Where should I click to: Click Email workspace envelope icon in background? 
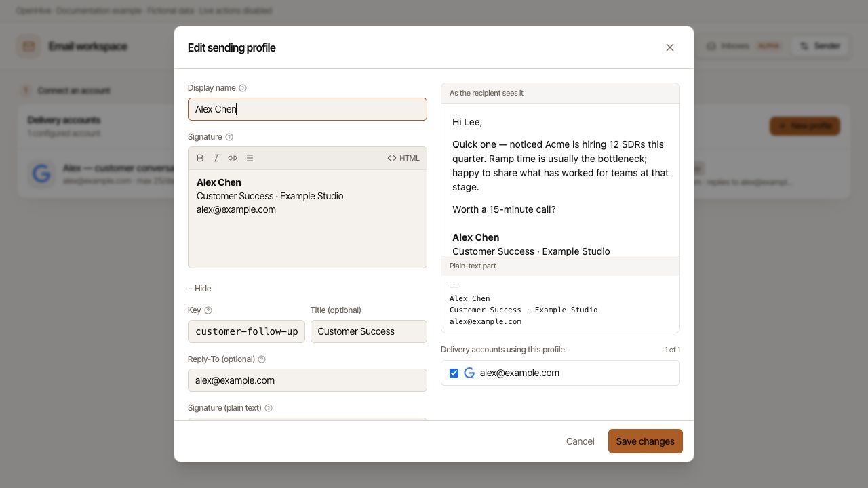29,47
